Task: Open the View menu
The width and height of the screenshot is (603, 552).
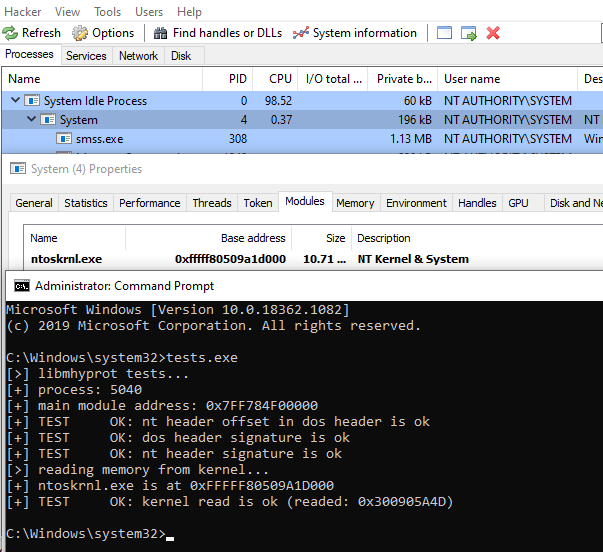Action: [67, 12]
